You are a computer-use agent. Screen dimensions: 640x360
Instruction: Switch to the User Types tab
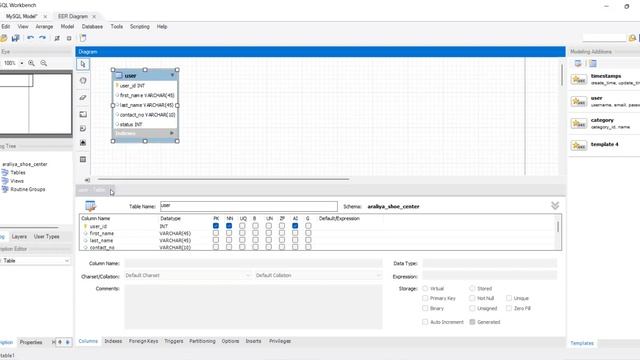click(x=47, y=236)
